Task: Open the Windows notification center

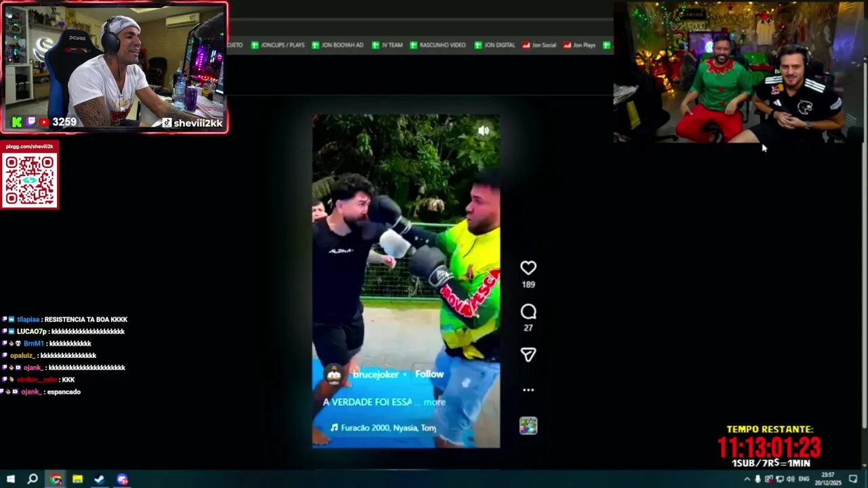Action: coord(854,479)
